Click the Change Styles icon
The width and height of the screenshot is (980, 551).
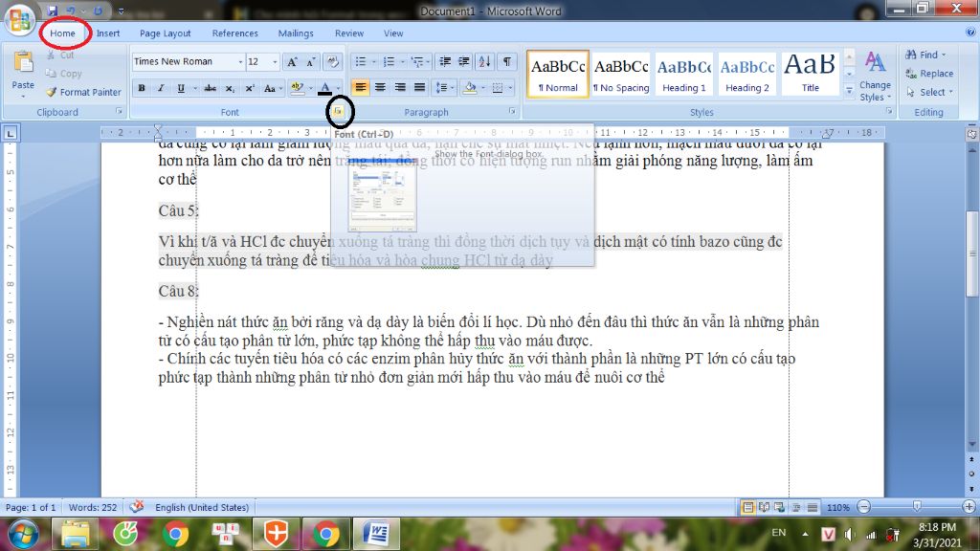875,77
